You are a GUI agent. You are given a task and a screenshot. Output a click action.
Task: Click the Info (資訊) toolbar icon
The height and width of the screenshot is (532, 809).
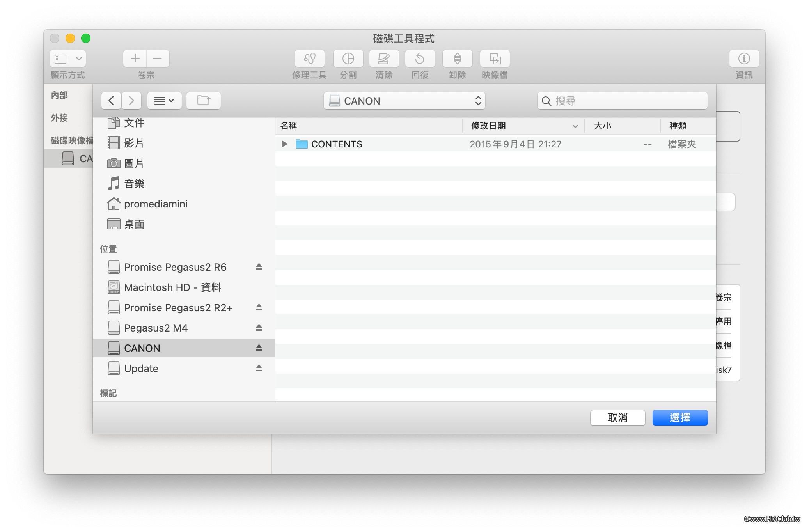tap(743, 59)
